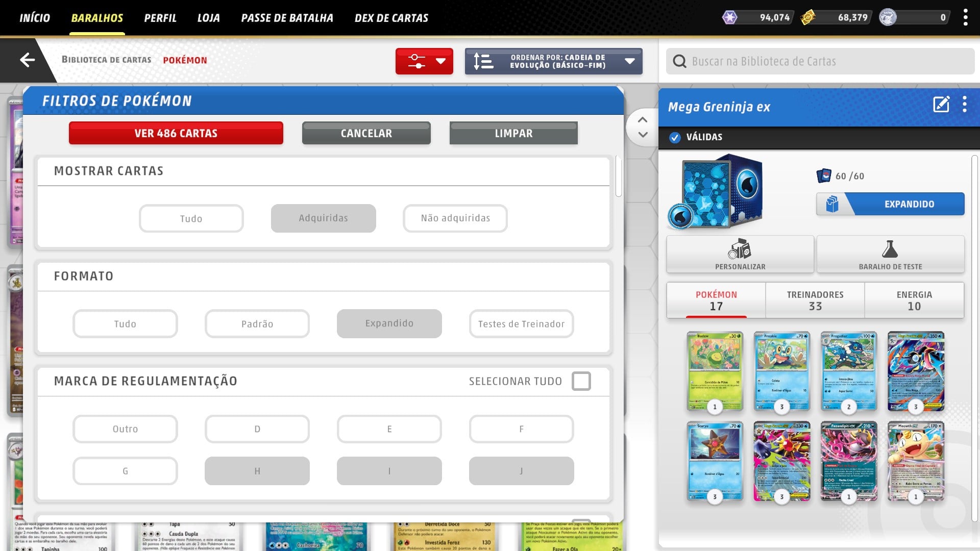Click the Válidas checkmark icon
980x551 pixels.
point(675,137)
